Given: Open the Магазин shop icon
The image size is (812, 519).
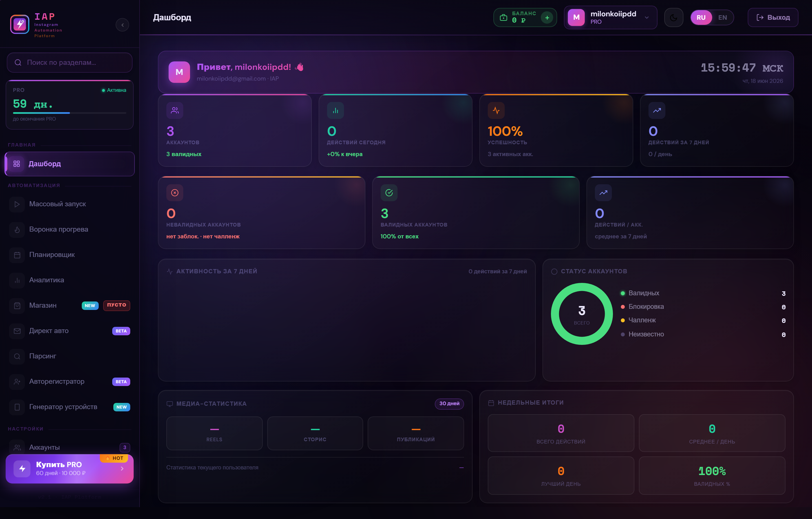Looking at the screenshot, I should [x=17, y=306].
